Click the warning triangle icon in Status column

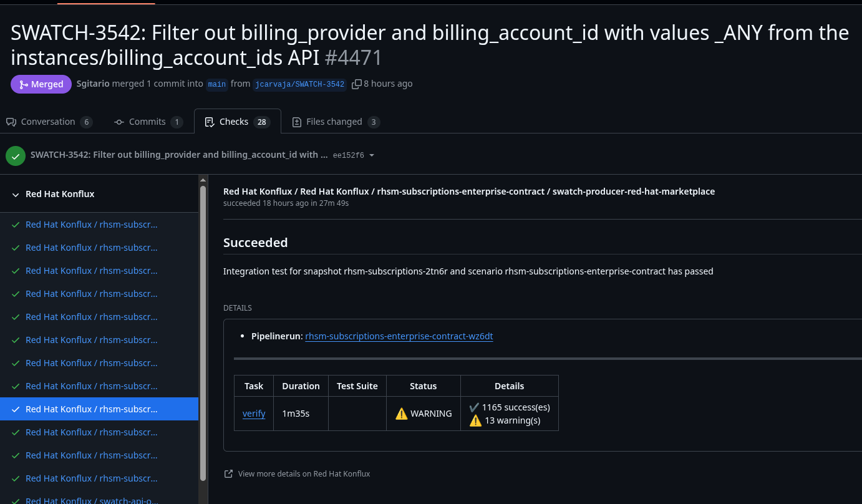click(x=402, y=414)
